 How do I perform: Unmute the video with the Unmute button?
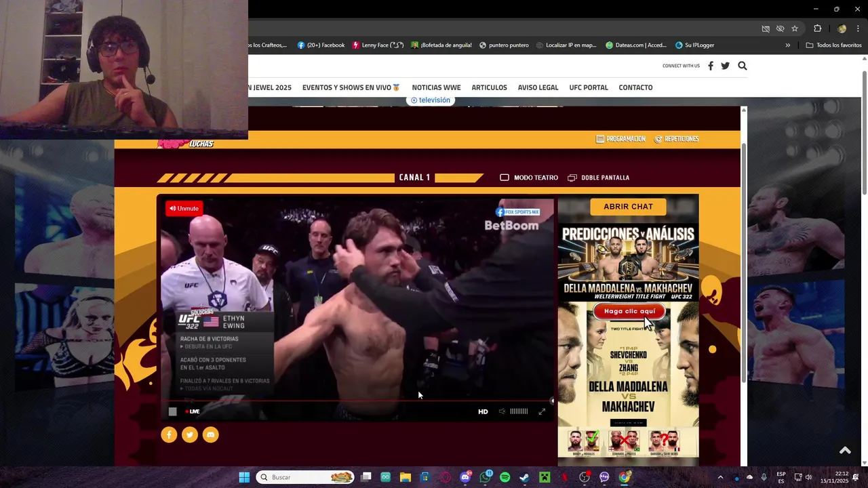tap(184, 209)
